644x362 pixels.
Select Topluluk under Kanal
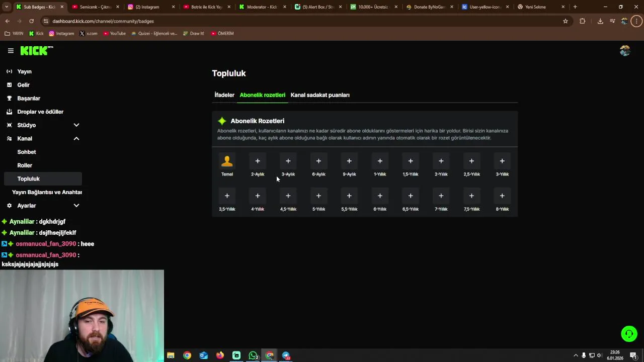pyautogui.click(x=43, y=178)
